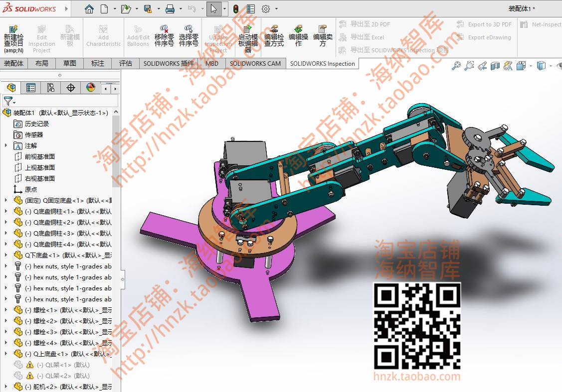Viewport: 562px width, 392px height.
Task: Select 原点 origin in the tree
Action: point(25,189)
